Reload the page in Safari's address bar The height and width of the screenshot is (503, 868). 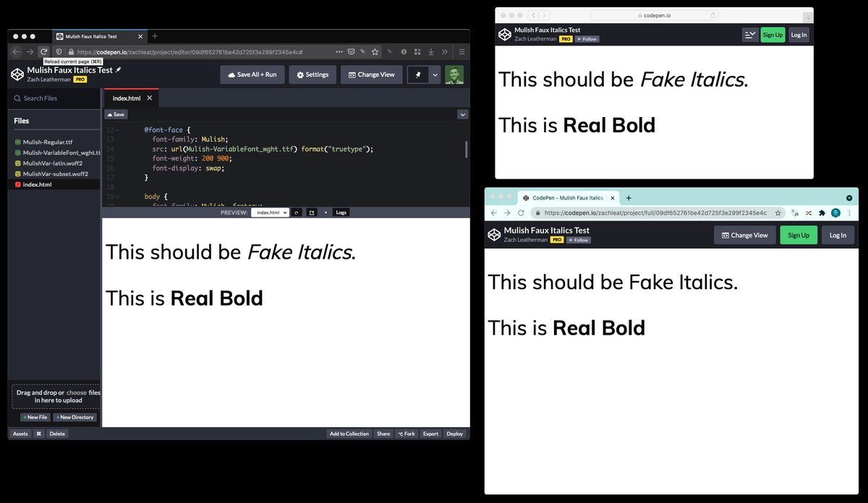(x=713, y=15)
